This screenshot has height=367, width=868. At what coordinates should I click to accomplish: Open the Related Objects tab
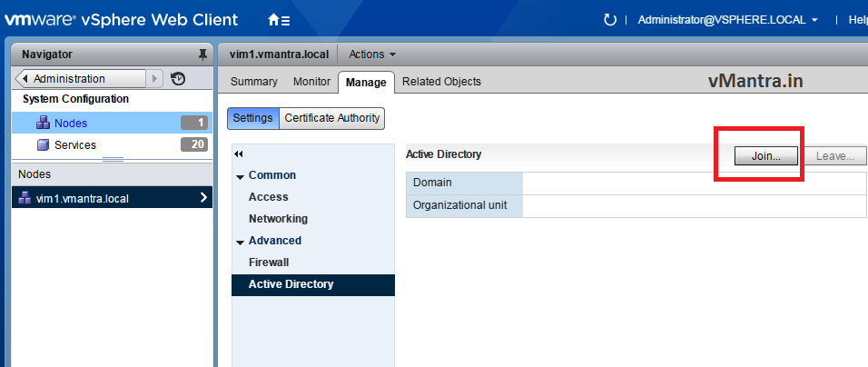tap(442, 82)
